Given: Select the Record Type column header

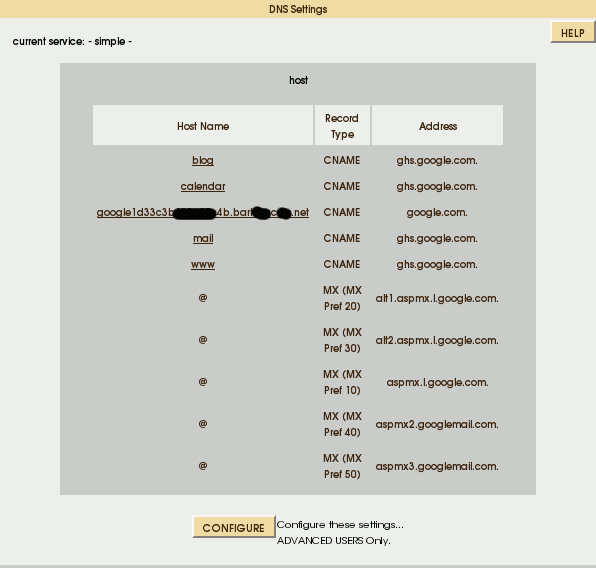Looking at the screenshot, I should [x=342, y=125].
